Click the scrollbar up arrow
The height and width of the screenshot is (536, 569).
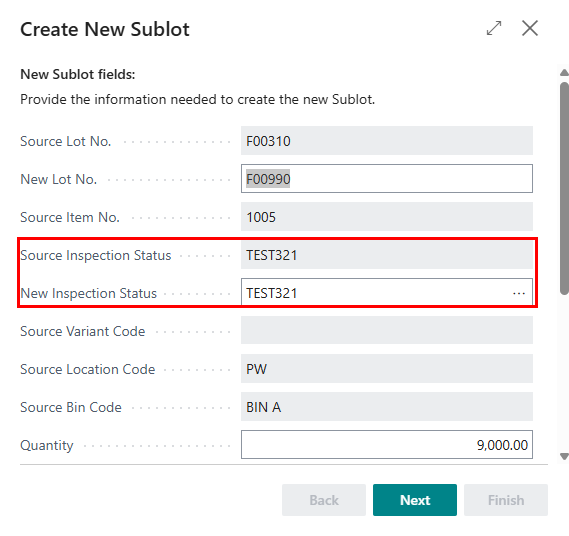pyautogui.click(x=564, y=73)
